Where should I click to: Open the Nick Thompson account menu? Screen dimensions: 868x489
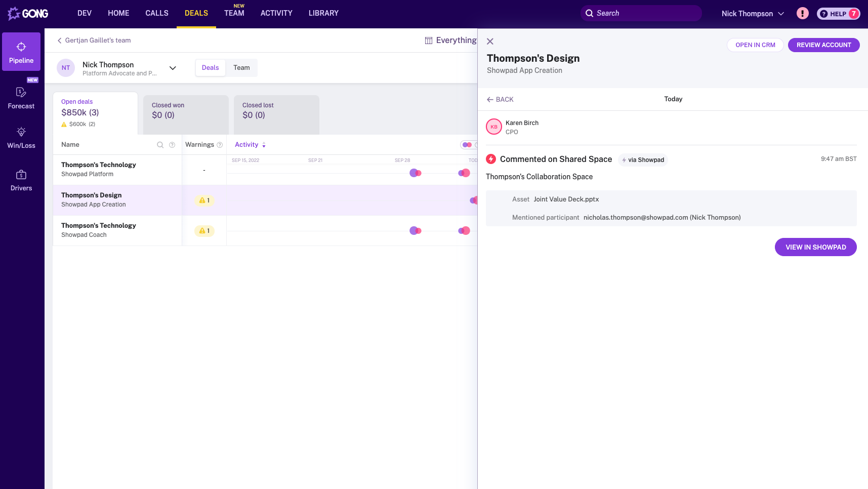(x=752, y=14)
